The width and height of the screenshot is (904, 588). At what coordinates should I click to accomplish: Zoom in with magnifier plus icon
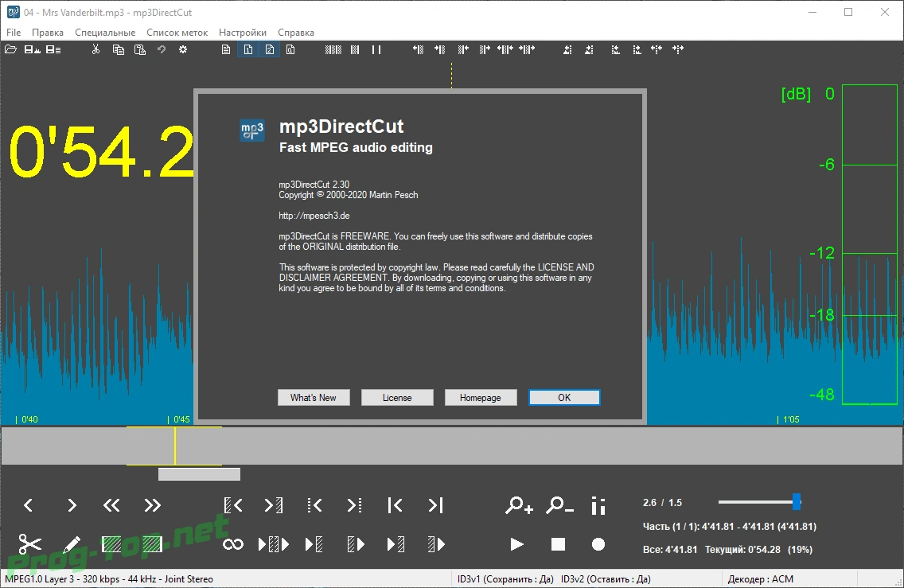(519, 505)
